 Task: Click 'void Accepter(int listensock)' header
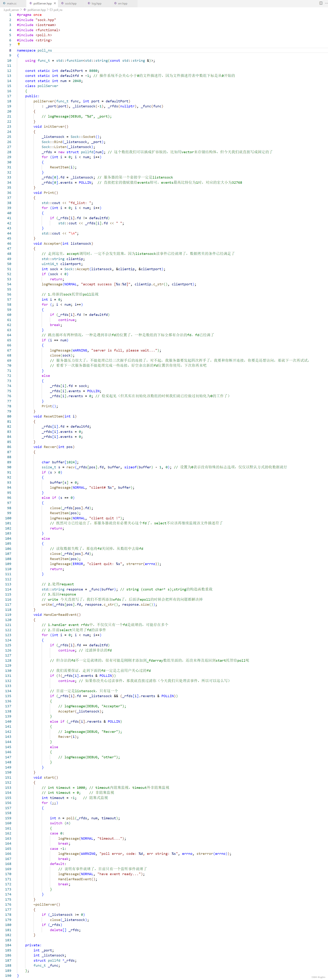click(63, 243)
